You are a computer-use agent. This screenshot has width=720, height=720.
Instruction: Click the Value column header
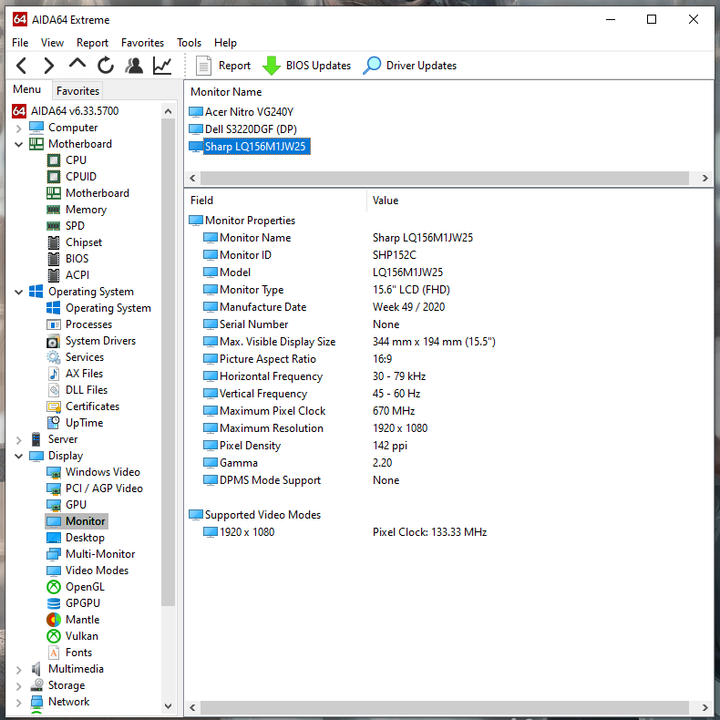tap(386, 200)
